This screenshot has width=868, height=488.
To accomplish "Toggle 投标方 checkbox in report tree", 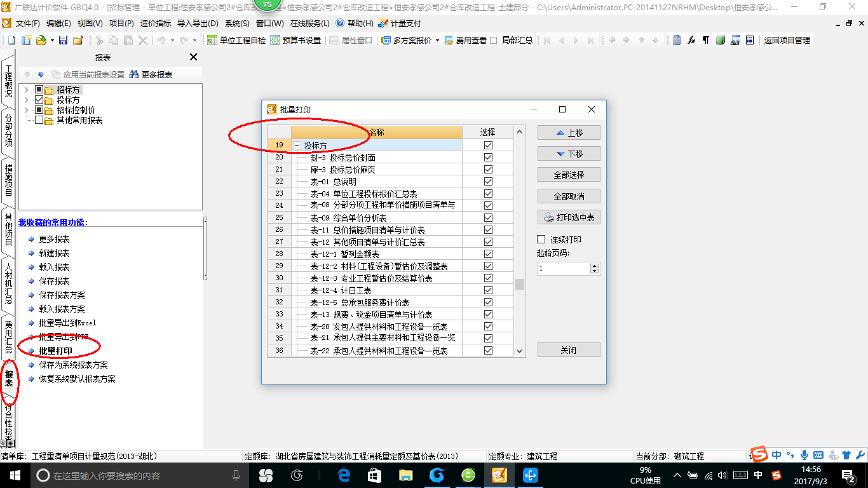I will pos(39,100).
